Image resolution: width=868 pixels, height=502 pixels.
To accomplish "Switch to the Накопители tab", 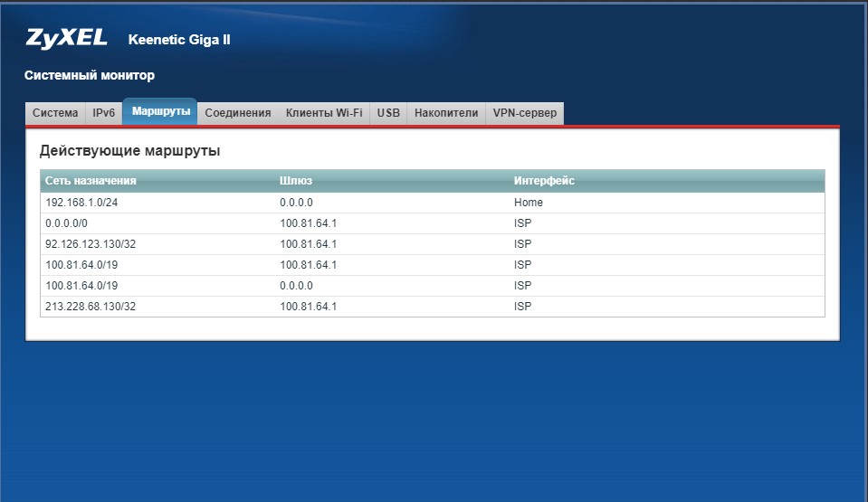I will (x=446, y=113).
